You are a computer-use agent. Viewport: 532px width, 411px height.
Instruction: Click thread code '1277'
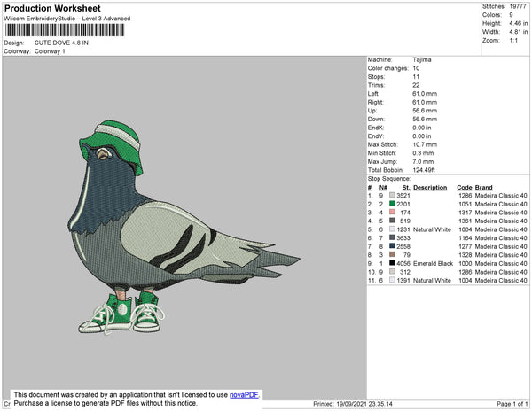(x=465, y=246)
